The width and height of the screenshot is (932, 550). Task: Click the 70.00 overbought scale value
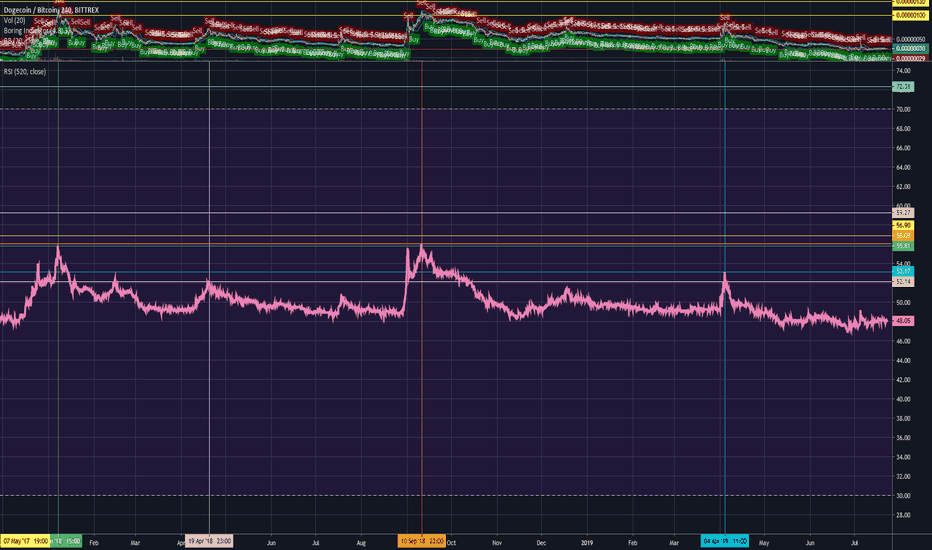pos(903,109)
